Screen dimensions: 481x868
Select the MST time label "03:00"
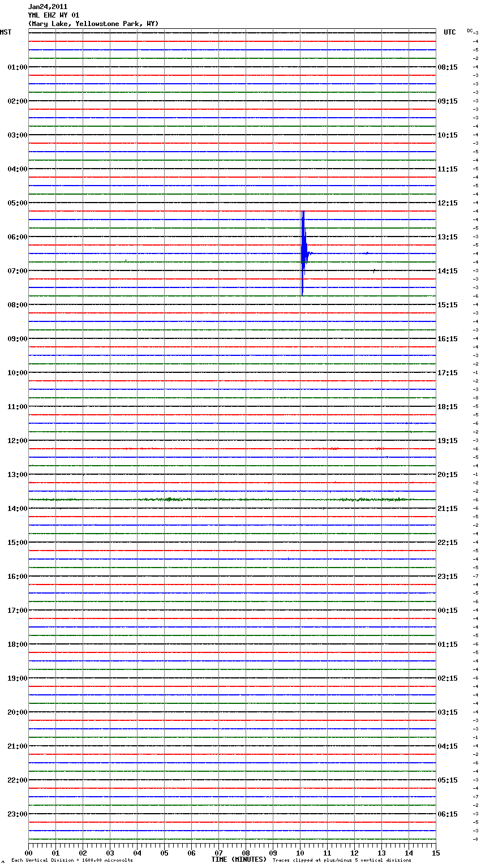(18, 135)
